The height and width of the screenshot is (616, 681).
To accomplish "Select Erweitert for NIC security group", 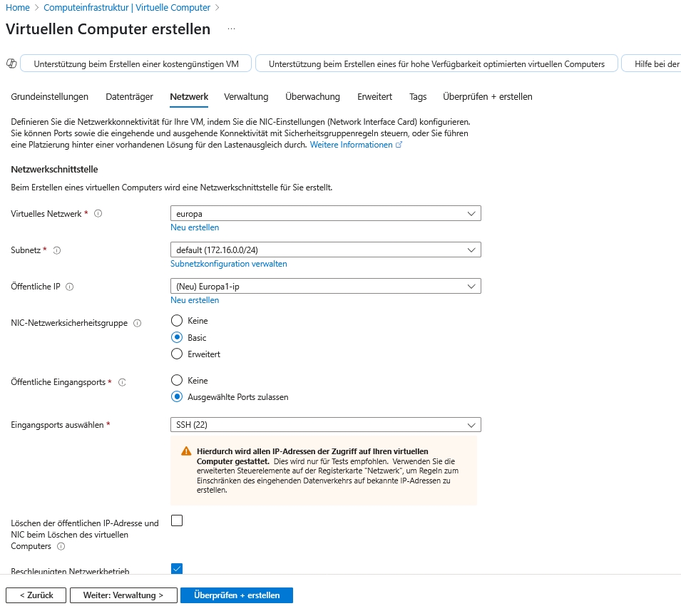I will (177, 354).
